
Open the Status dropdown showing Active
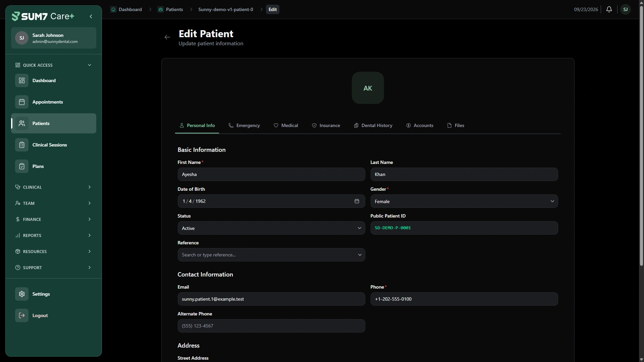tap(271, 228)
